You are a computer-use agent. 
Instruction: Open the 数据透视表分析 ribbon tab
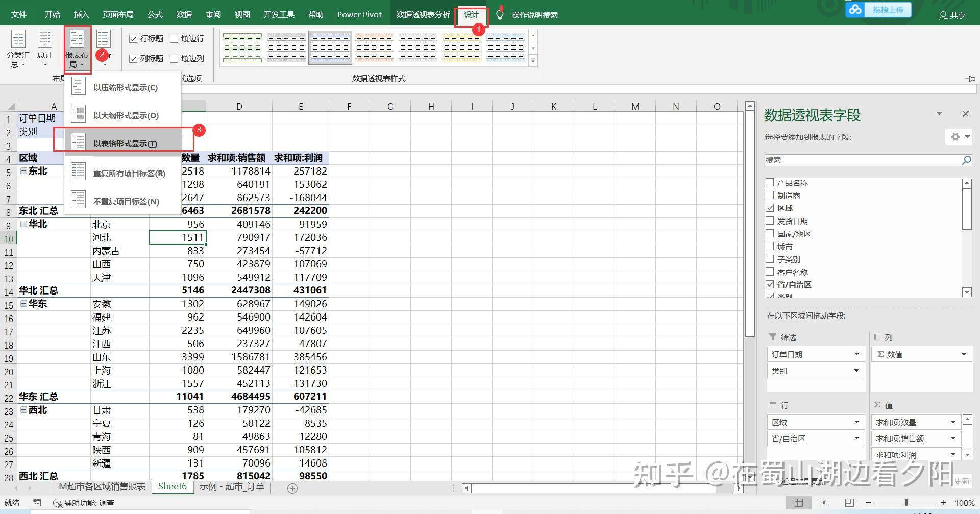[x=423, y=15]
